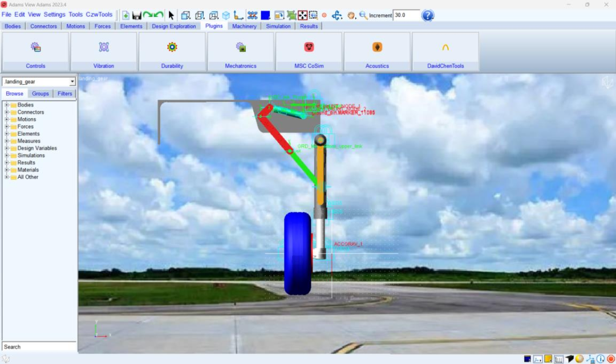Image resolution: width=616 pixels, height=364 pixels.
Task: Open the MSC CoSim plugin
Action: [309, 51]
